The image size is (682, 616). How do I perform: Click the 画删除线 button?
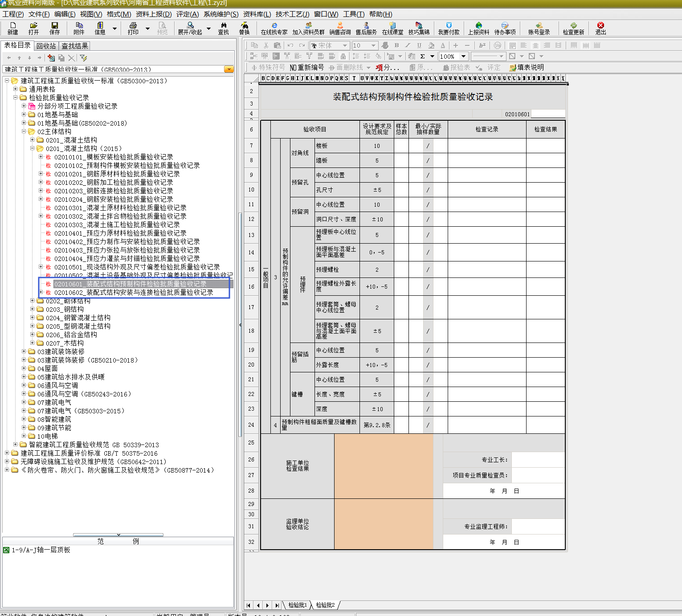[346, 68]
